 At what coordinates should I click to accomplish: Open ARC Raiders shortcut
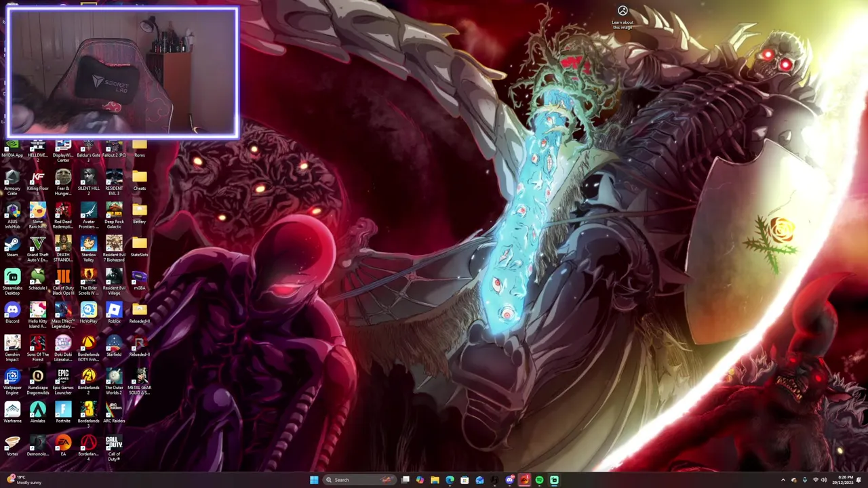tap(114, 413)
